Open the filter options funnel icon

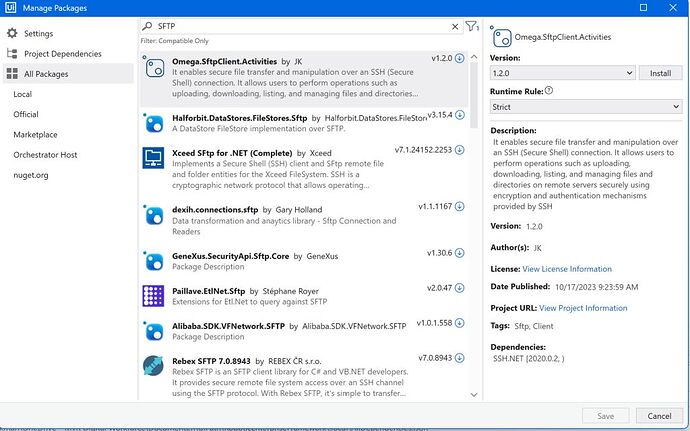[x=471, y=26]
